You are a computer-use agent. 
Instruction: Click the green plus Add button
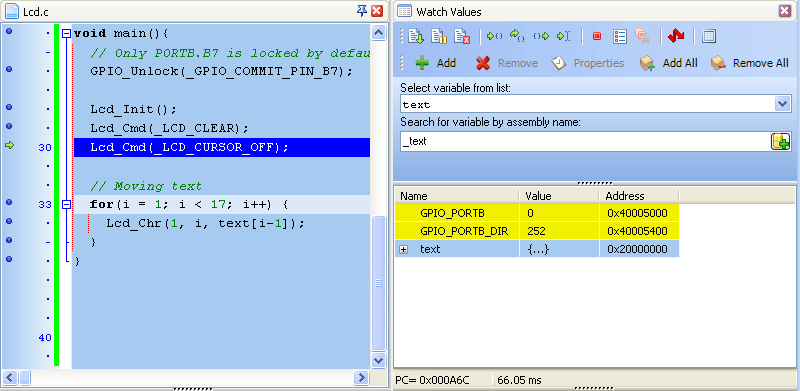pyautogui.click(x=435, y=63)
